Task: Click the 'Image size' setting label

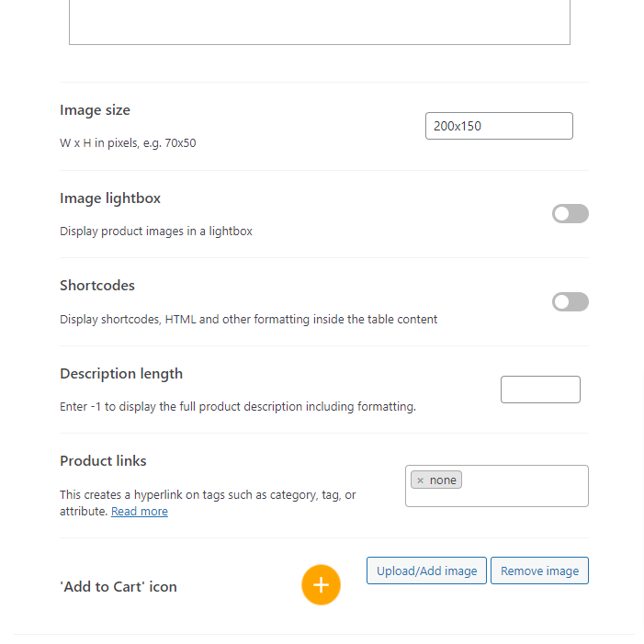Action: tap(95, 110)
